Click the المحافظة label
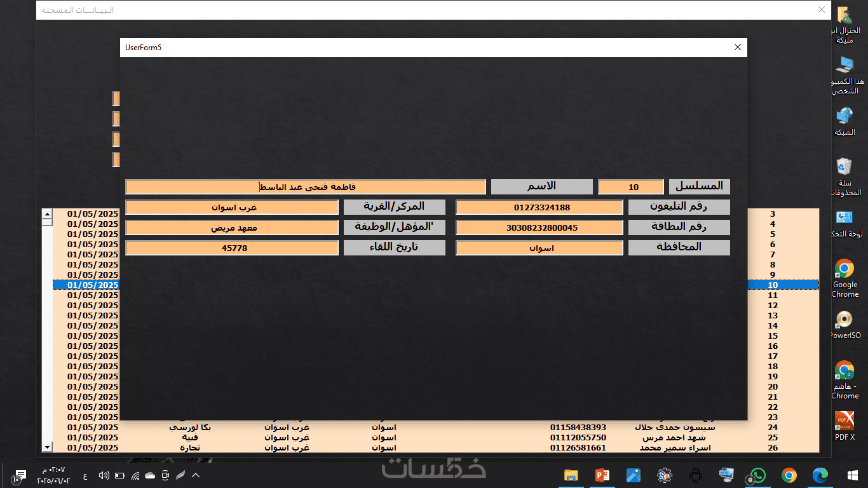This screenshot has width=868, height=488. tap(679, 248)
